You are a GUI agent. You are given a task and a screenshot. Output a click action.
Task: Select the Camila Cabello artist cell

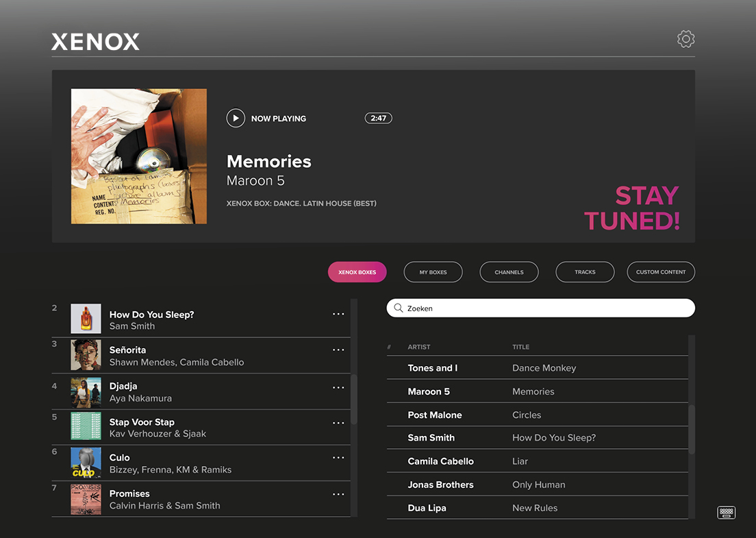click(x=441, y=461)
